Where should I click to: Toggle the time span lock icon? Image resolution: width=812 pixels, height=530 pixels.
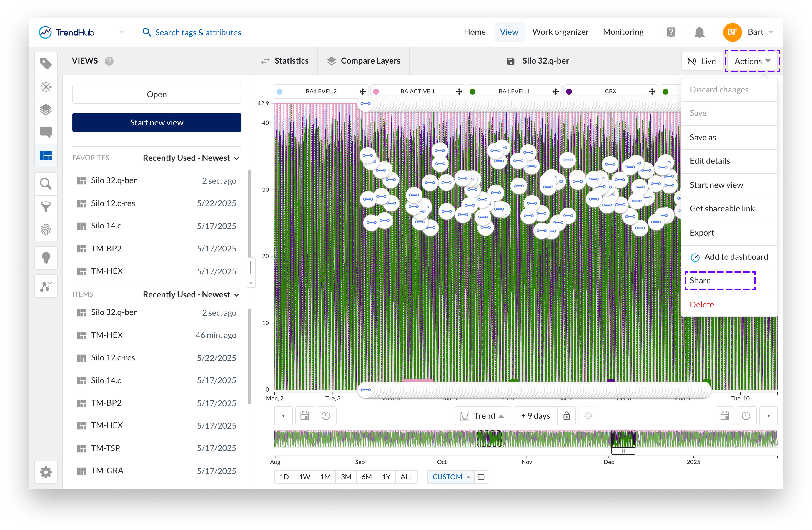point(566,415)
